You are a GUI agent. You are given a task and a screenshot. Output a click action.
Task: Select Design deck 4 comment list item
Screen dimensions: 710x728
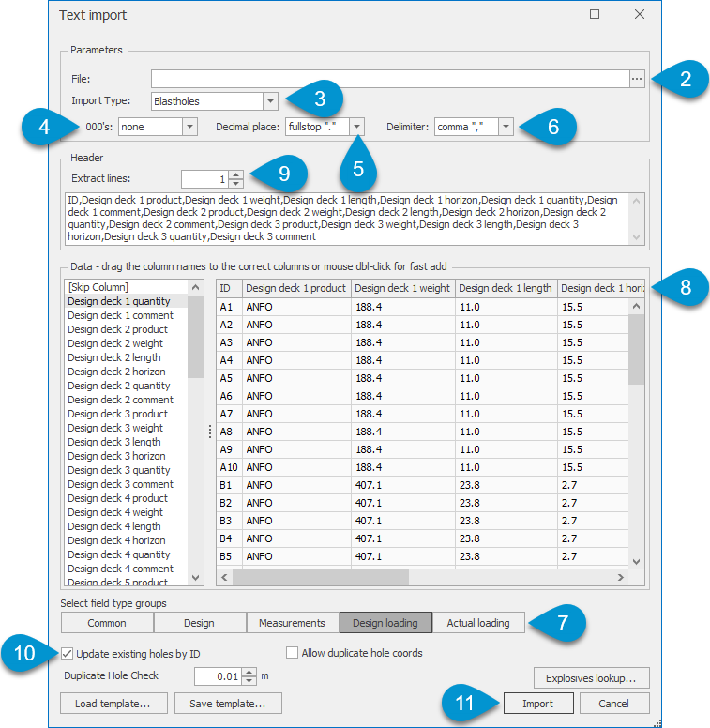click(126, 569)
